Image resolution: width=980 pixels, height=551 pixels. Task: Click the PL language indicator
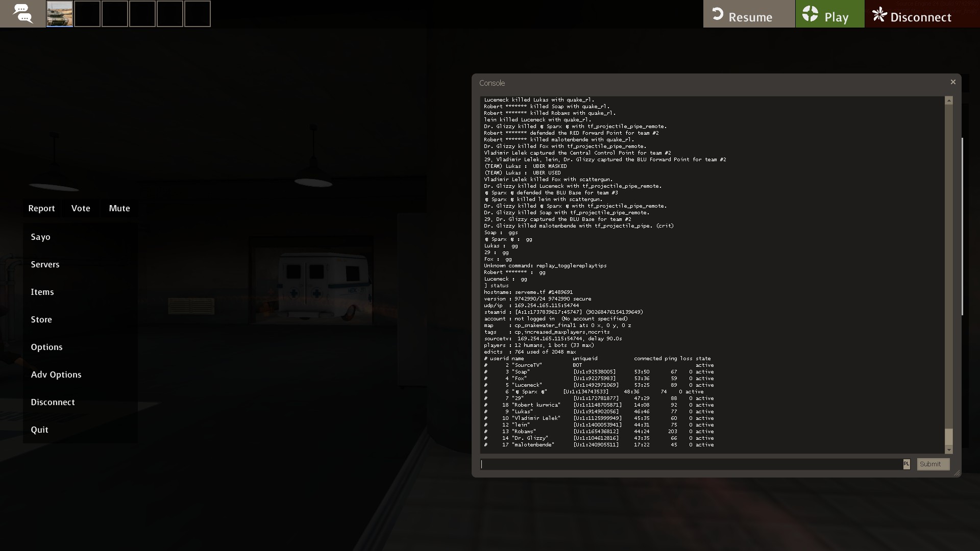click(x=906, y=464)
